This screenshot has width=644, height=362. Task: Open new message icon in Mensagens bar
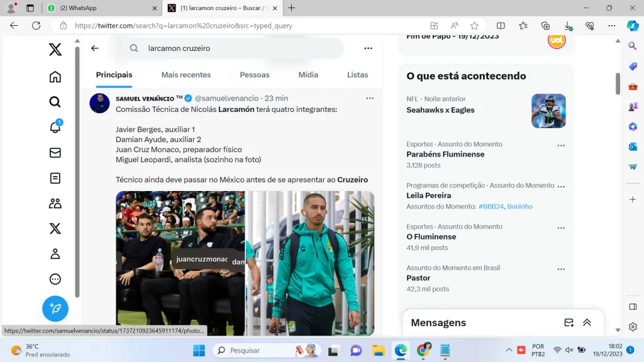569,322
